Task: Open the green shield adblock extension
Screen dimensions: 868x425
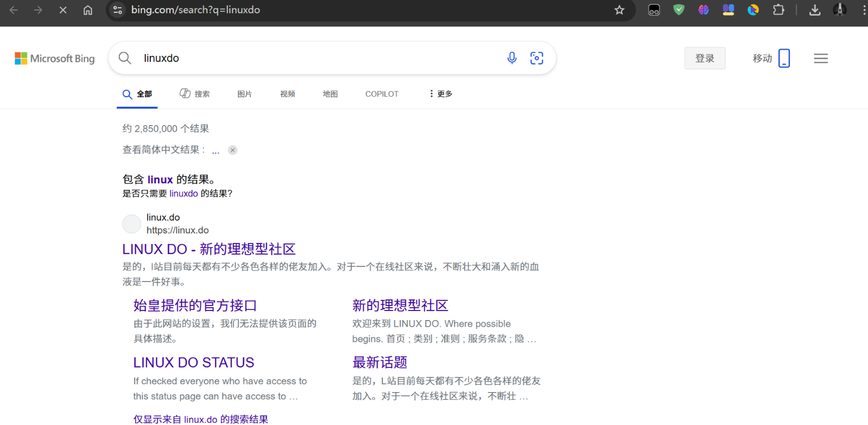Action: [679, 9]
